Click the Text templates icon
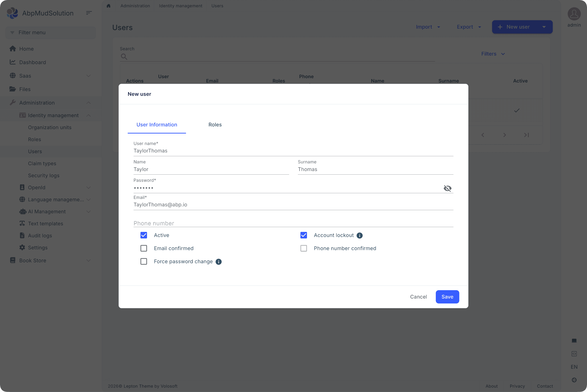 click(x=22, y=223)
